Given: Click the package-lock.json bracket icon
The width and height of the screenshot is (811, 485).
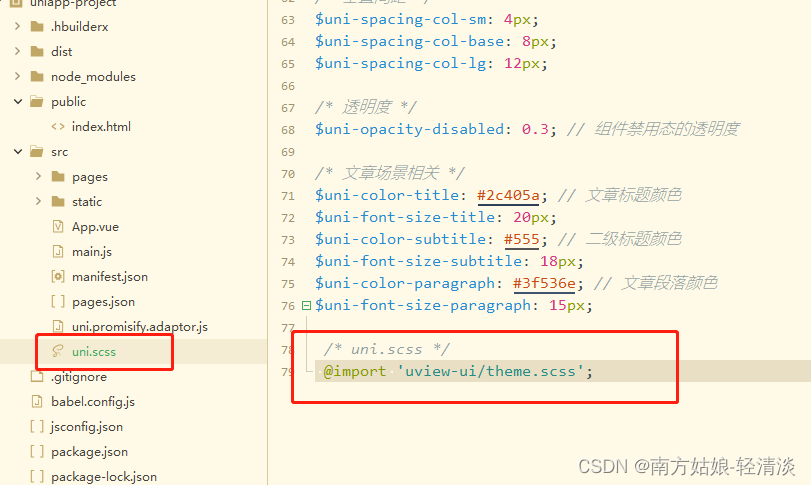Looking at the screenshot, I should [x=37, y=476].
